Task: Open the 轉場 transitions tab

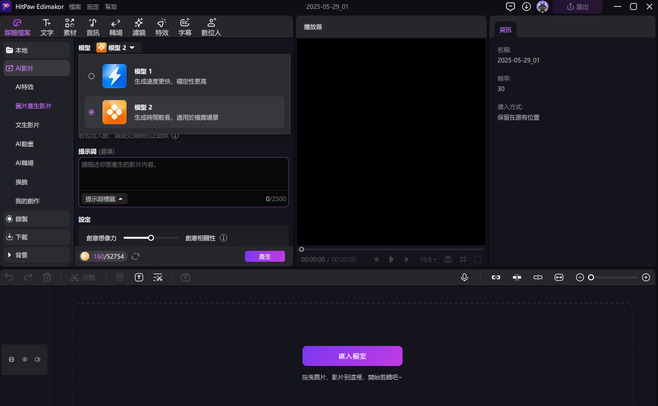Action: 116,27
